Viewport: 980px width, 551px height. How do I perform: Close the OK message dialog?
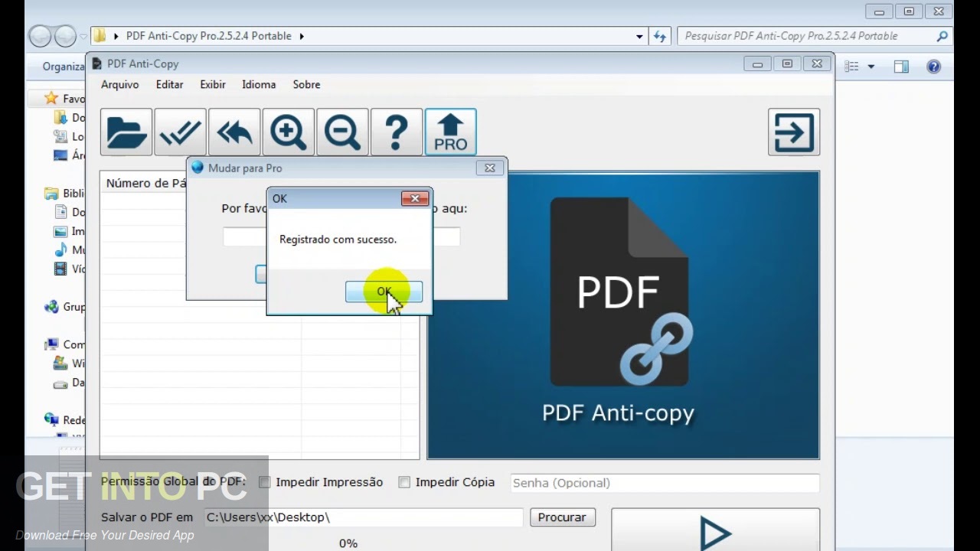click(x=415, y=198)
